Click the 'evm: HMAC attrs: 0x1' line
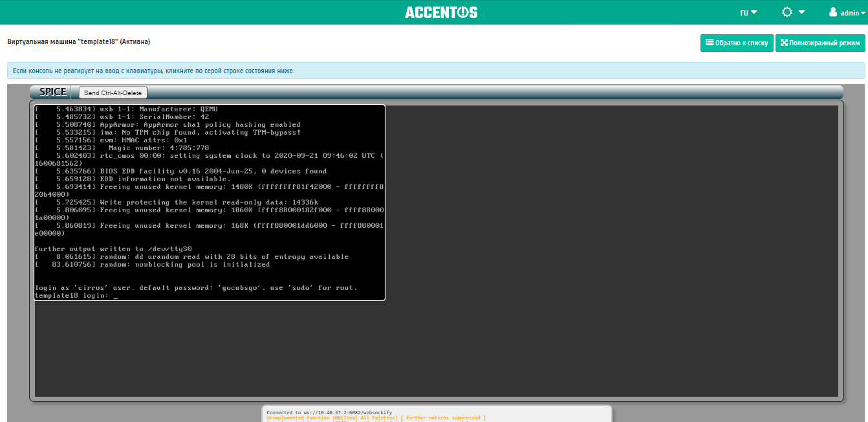868x422 pixels. pos(111,140)
